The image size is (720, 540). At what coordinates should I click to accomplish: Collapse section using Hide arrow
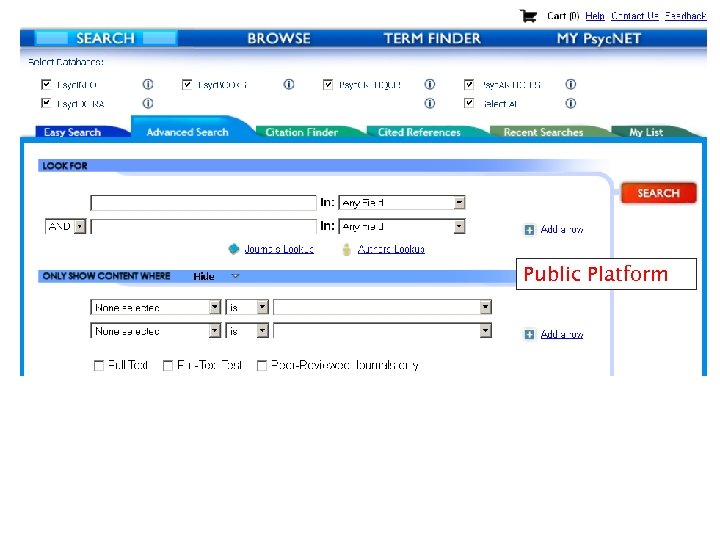tap(236, 276)
